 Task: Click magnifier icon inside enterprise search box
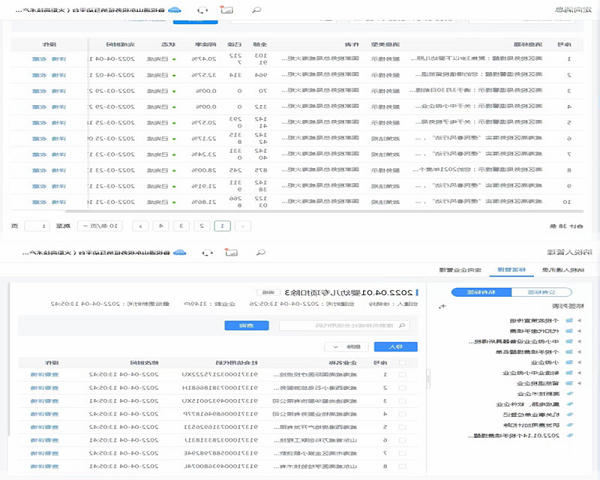click(x=402, y=325)
